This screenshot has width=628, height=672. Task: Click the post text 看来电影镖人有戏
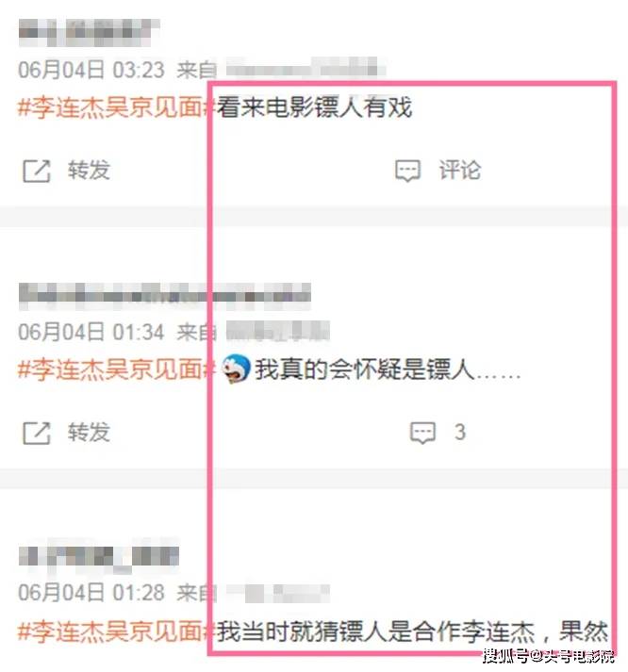point(315,107)
